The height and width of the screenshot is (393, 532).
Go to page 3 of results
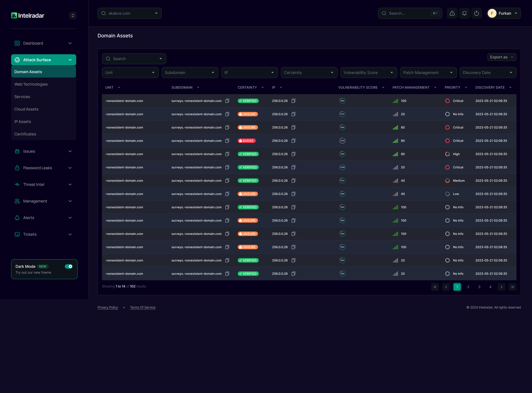coord(479,287)
